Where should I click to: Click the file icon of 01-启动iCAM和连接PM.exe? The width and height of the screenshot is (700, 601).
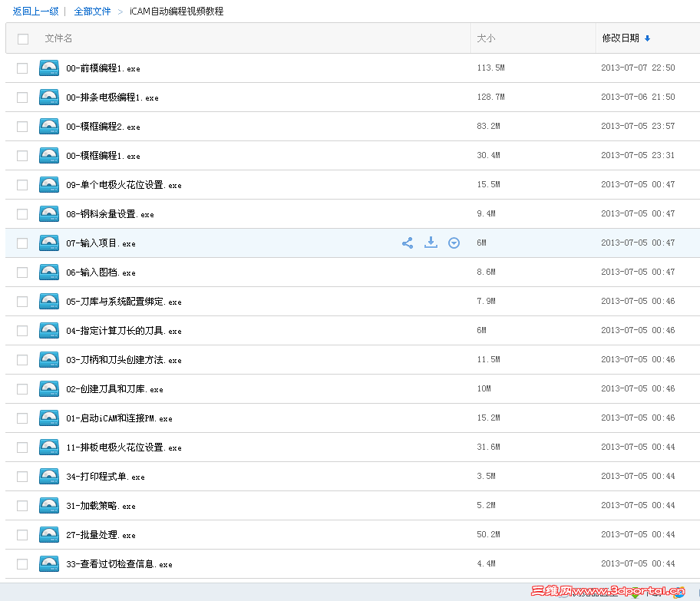click(x=49, y=418)
